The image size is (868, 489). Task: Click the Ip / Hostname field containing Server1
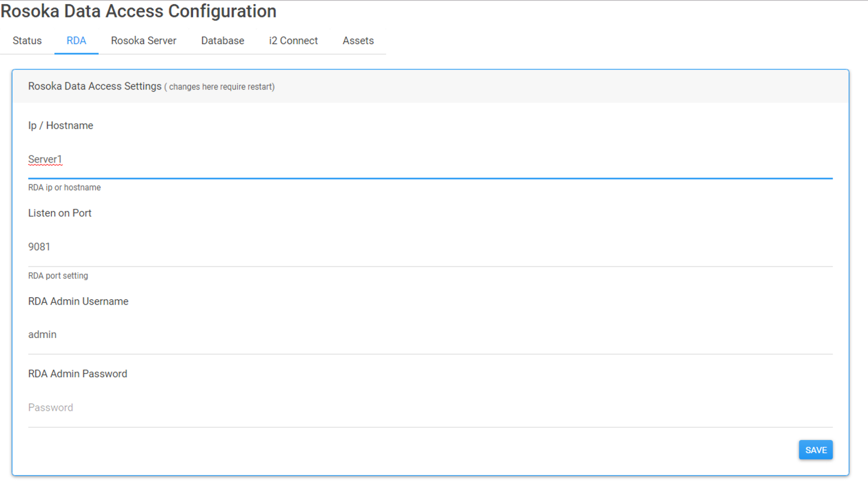(x=430, y=160)
